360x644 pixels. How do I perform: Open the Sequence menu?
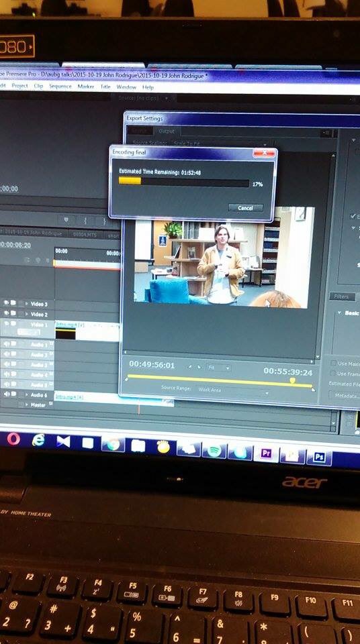[x=60, y=87]
